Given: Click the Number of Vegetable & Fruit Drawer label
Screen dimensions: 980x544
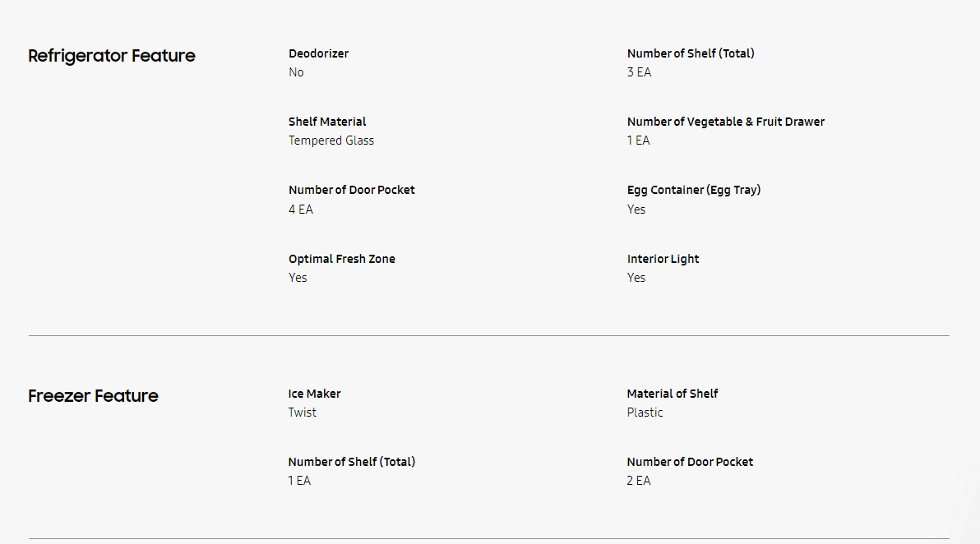Looking at the screenshot, I should point(725,122).
